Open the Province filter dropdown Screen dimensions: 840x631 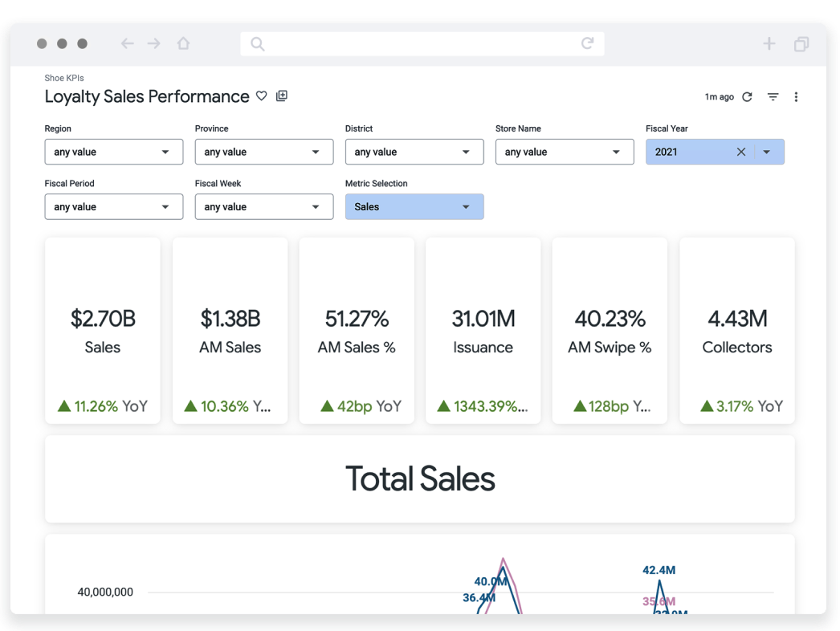click(264, 152)
